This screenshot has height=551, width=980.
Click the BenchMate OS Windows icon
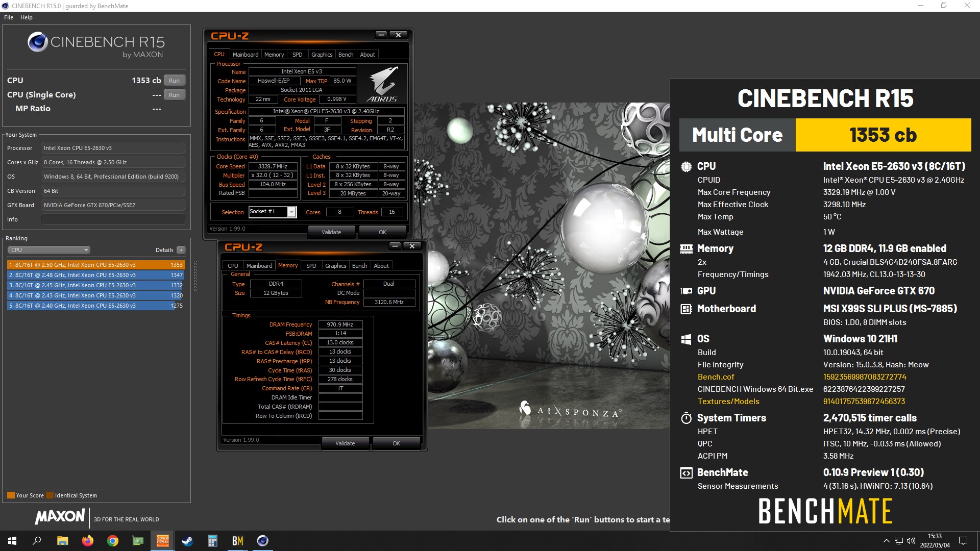pyautogui.click(x=686, y=339)
